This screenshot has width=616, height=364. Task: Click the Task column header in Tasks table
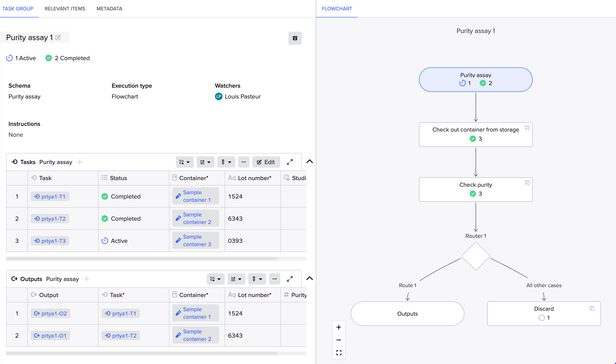63,178
